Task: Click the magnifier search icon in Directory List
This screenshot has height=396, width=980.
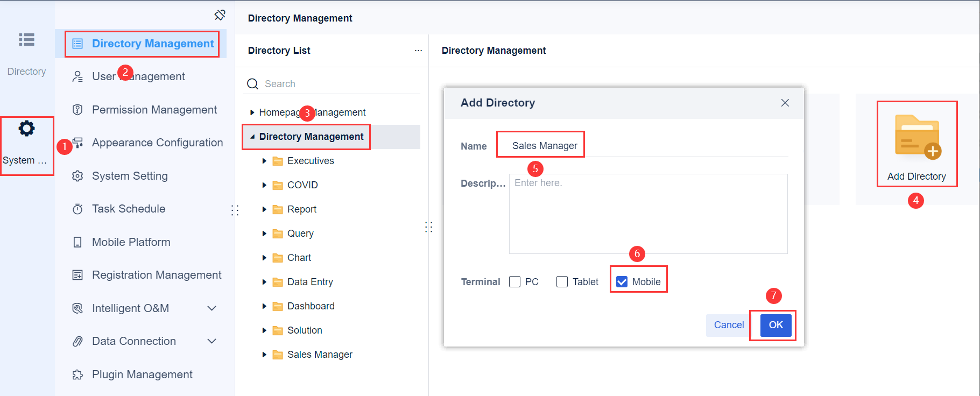Action: [252, 84]
